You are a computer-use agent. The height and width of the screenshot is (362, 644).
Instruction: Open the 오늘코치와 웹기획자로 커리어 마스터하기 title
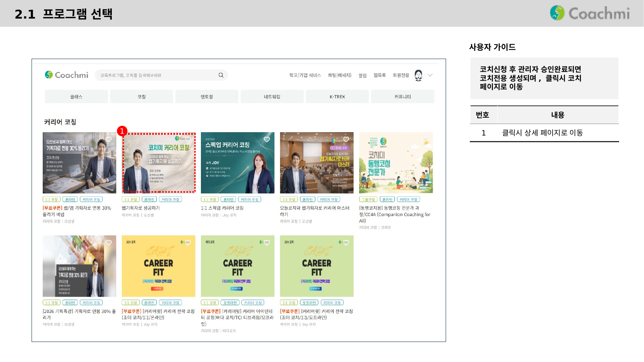(x=315, y=211)
